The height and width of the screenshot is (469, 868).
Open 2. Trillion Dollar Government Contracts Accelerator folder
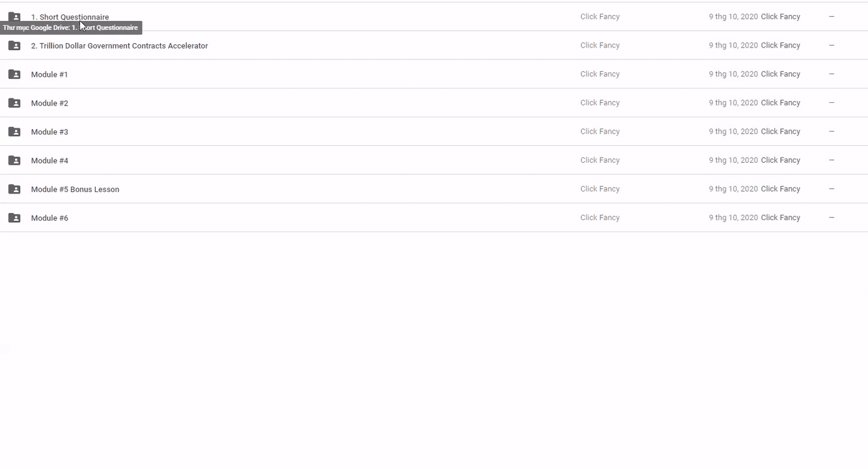119,46
